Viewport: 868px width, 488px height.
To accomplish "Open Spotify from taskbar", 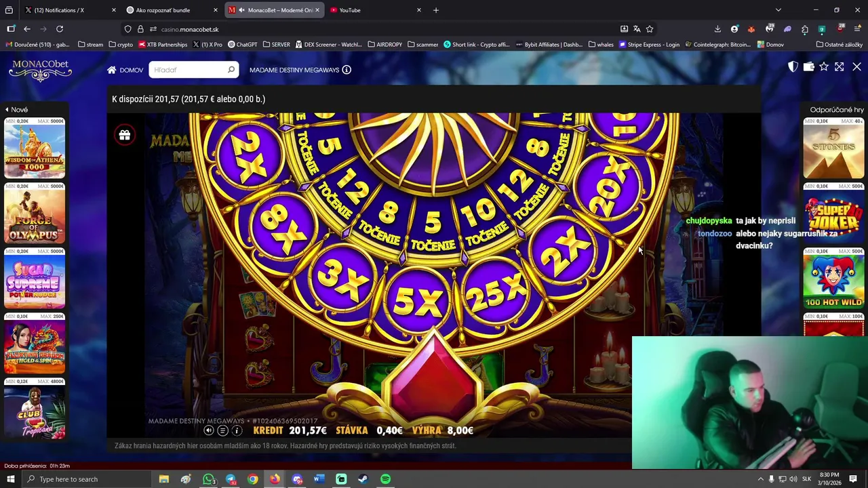I will coord(385,479).
